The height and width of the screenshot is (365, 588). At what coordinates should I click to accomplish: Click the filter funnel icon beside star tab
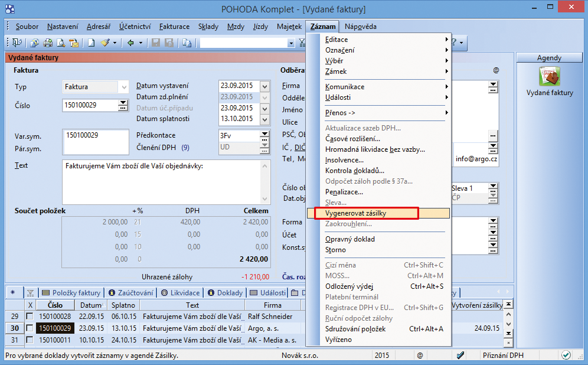pos(30,292)
